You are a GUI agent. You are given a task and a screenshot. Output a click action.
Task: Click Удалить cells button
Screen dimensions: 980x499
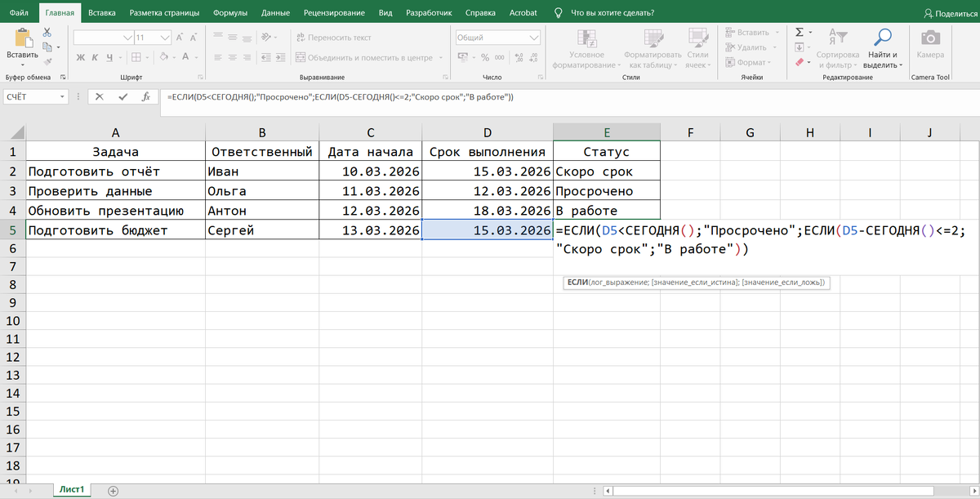tap(751, 47)
